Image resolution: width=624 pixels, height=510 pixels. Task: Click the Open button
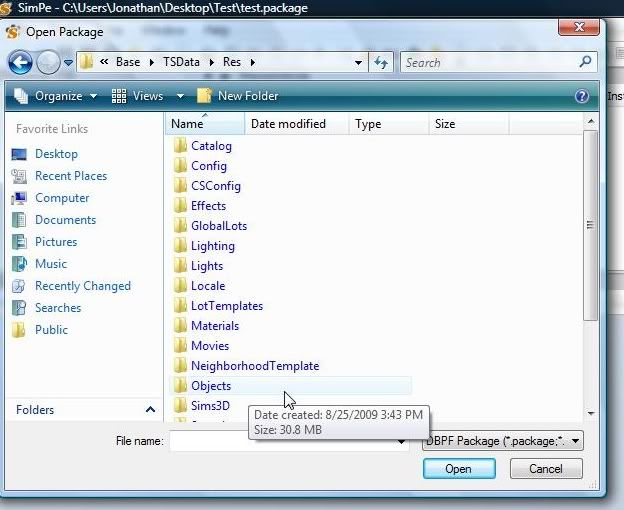click(x=459, y=469)
